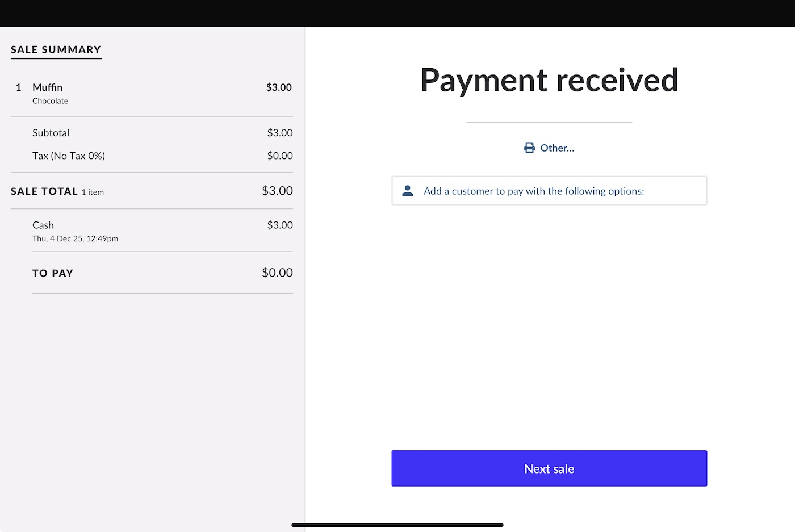Screen dimensions: 795x532
Task: Click the SALE TOTAL label
Action: (44, 191)
